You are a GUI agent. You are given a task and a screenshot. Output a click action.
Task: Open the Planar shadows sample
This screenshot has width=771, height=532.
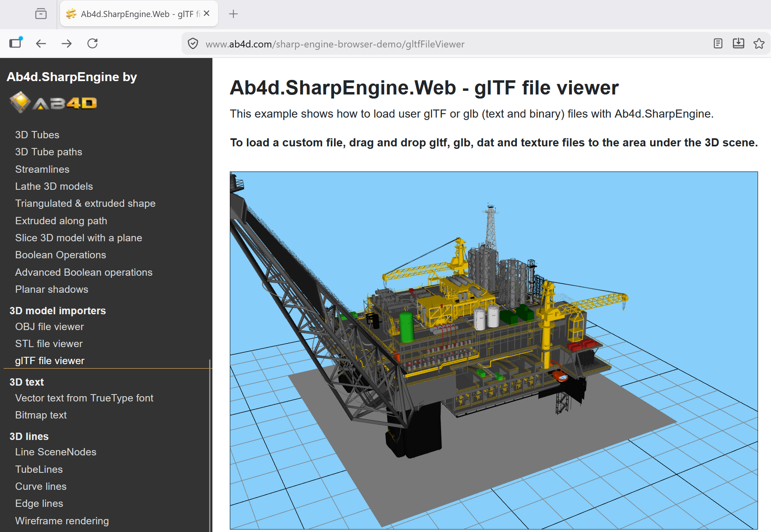[x=51, y=289]
